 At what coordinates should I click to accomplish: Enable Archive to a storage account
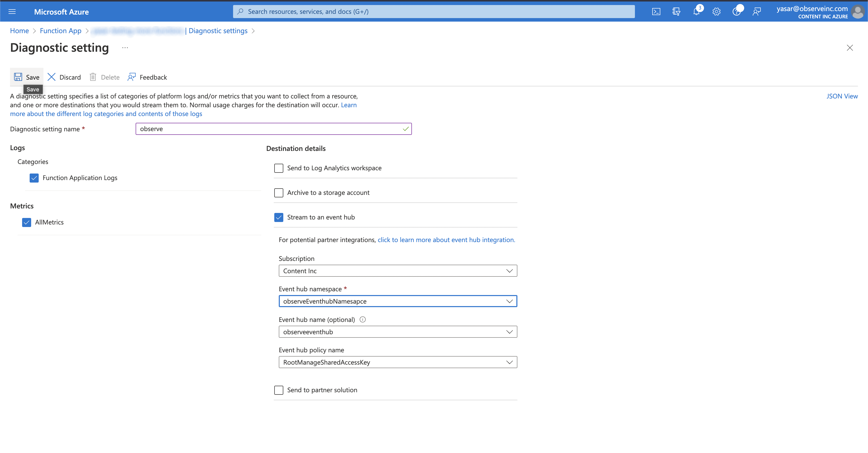[x=279, y=193]
